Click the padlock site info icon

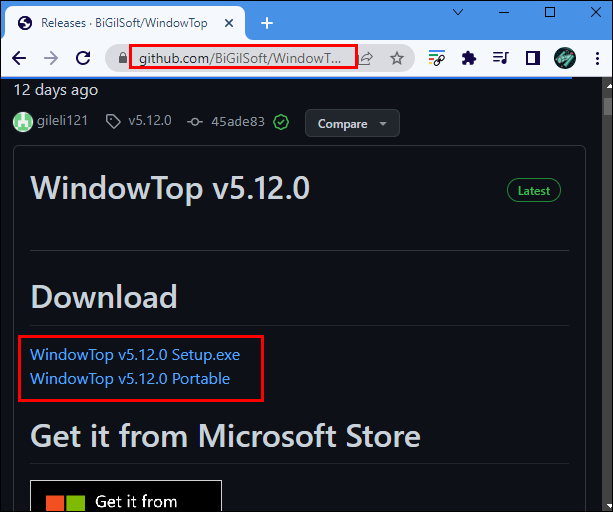click(x=122, y=58)
